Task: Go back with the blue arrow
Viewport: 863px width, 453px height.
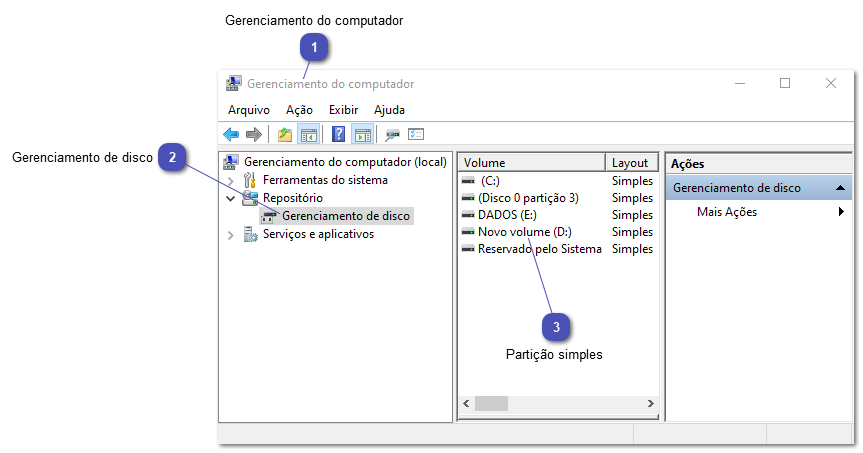Action: (x=231, y=134)
